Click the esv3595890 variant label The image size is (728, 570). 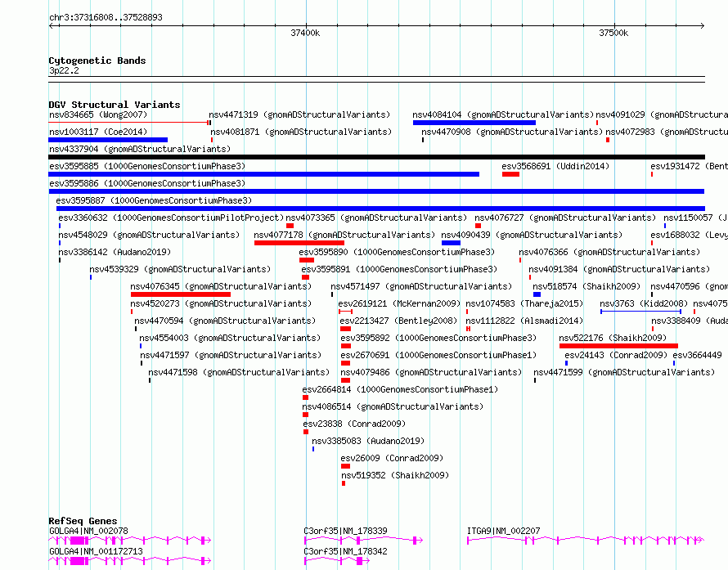click(397, 252)
